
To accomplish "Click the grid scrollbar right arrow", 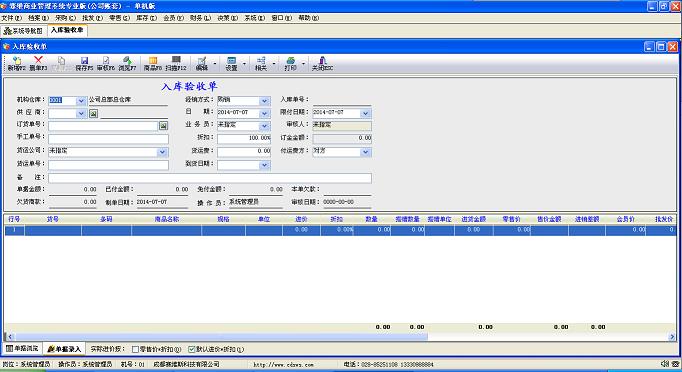I will (x=672, y=336).
